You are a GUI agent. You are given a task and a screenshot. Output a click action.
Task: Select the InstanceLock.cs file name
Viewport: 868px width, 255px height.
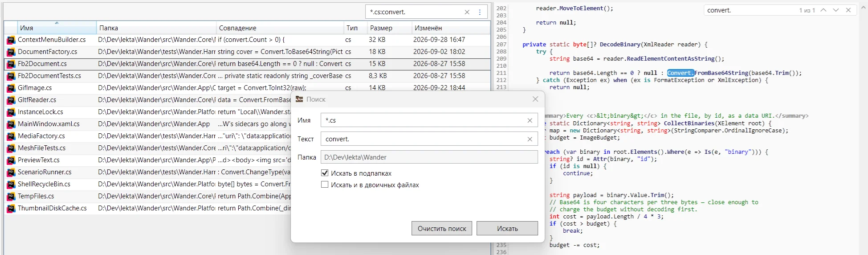(x=41, y=112)
